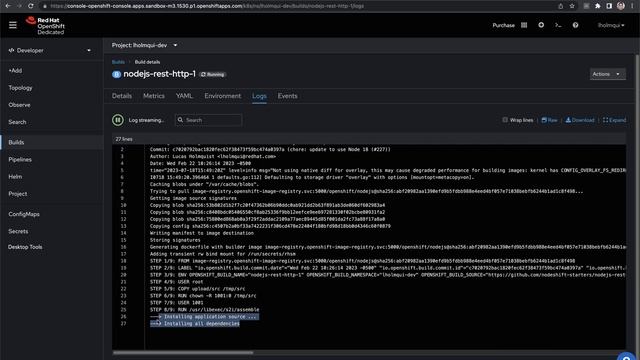This screenshot has height=360, width=640.
Task: Open Pipelines in the sidebar
Action: [x=51, y=160]
